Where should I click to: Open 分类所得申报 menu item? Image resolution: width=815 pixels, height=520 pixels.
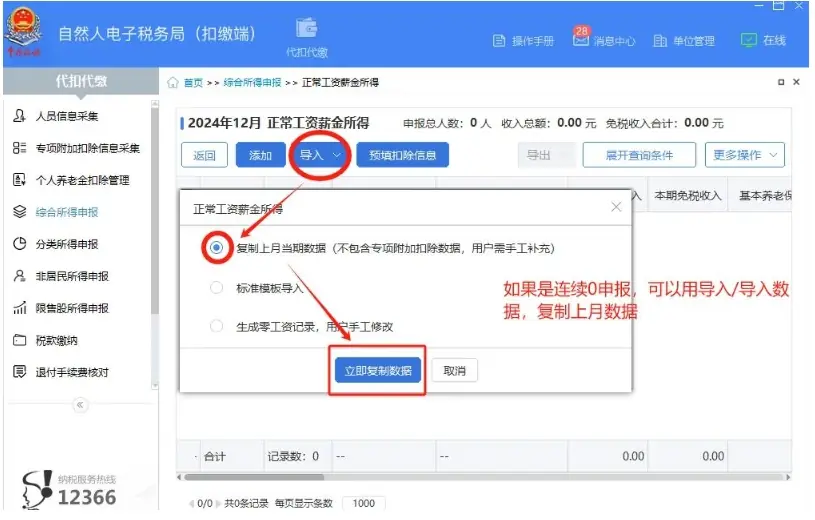[67, 244]
